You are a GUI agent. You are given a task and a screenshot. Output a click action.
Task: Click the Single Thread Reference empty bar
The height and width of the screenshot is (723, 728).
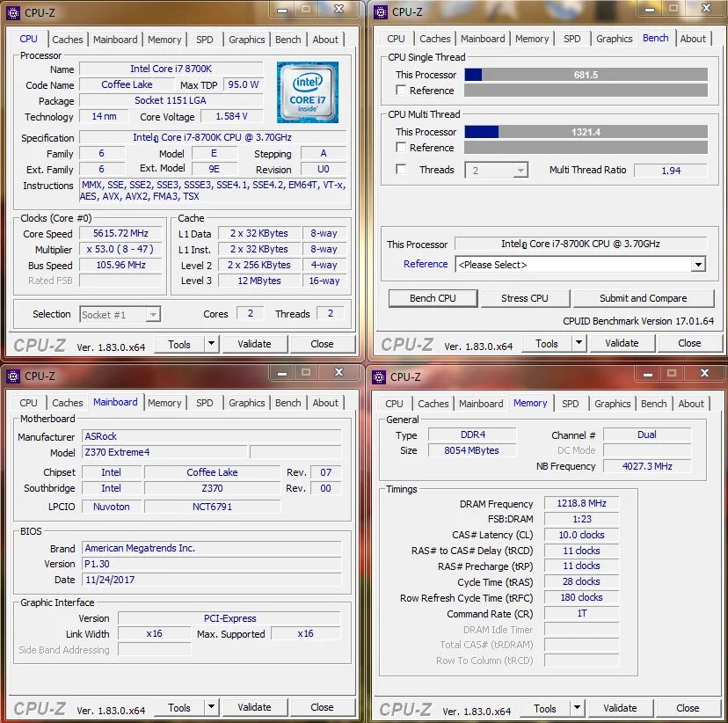[x=586, y=90]
